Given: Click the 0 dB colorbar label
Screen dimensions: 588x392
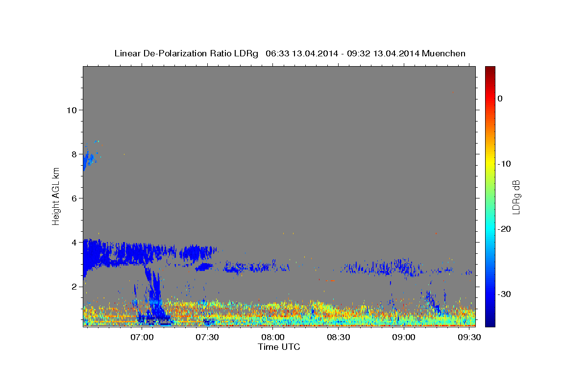Looking at the screenshot, I should pyautogui.click(x=500, y=98).
